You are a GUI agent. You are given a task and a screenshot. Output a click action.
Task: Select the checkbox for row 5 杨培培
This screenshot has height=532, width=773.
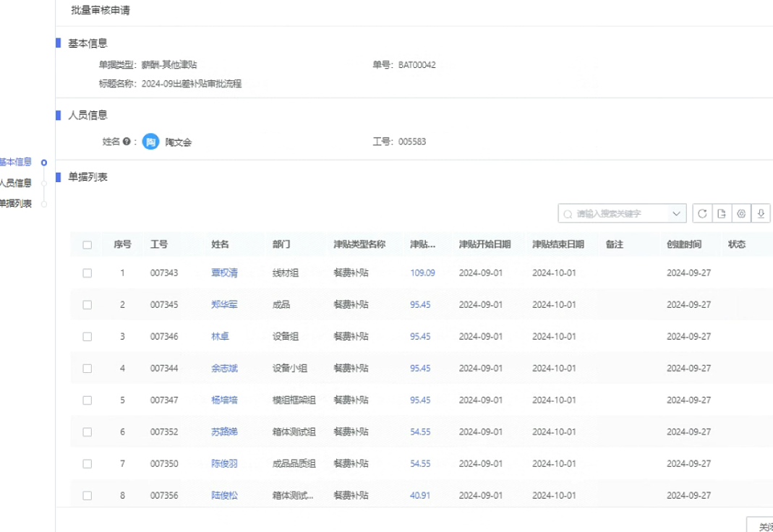click(87, 400)
